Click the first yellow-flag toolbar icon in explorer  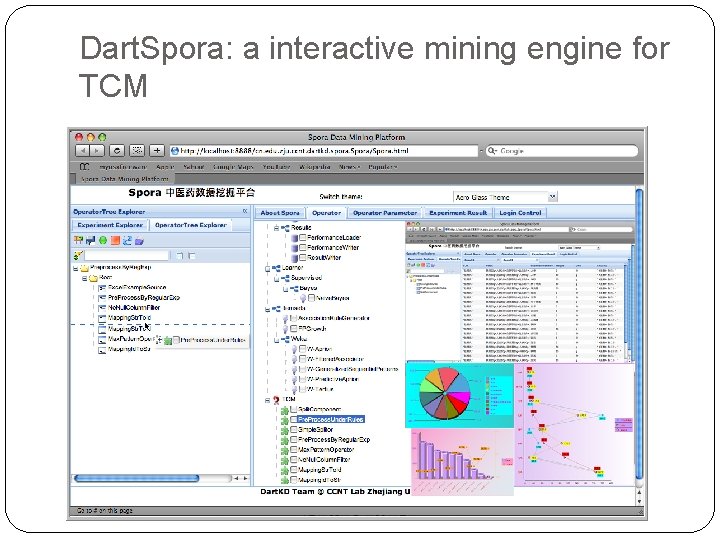click(79, 240)
